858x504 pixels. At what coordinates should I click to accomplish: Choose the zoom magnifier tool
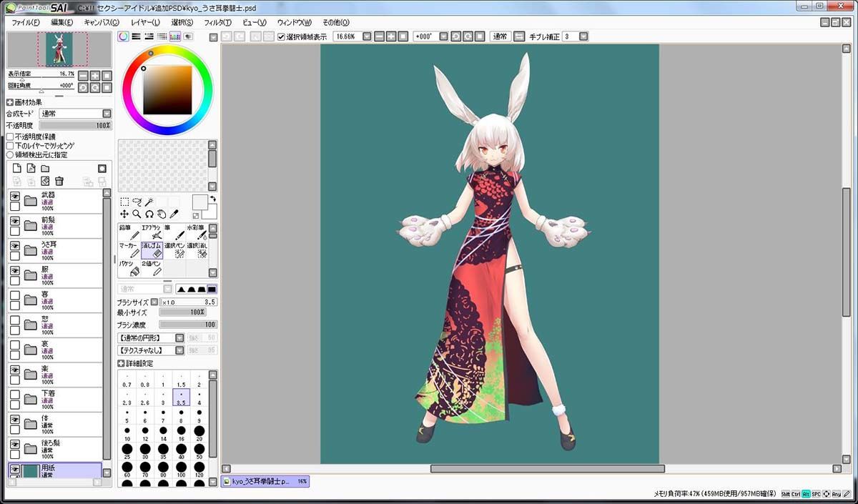pyautogui.click(x=137, y=214)
